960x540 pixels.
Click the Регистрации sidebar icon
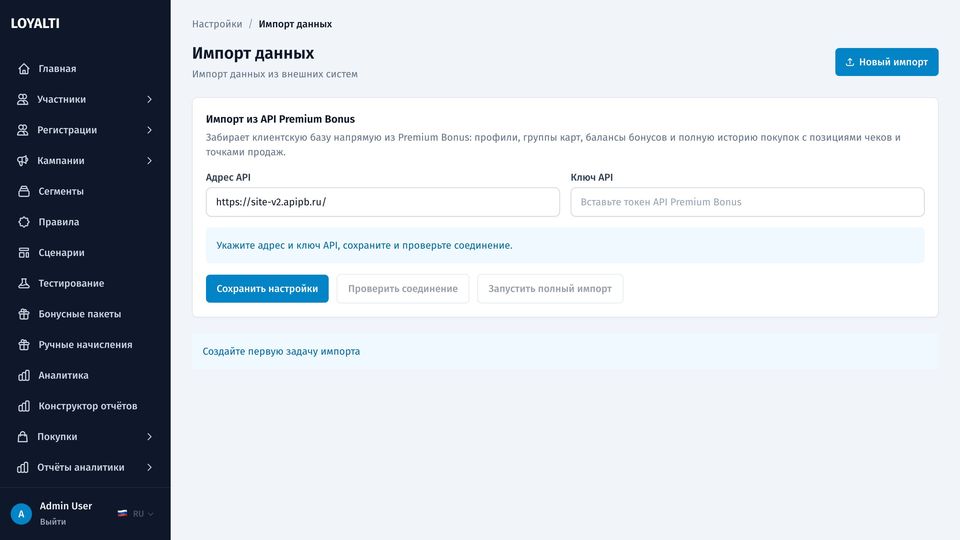23,130
